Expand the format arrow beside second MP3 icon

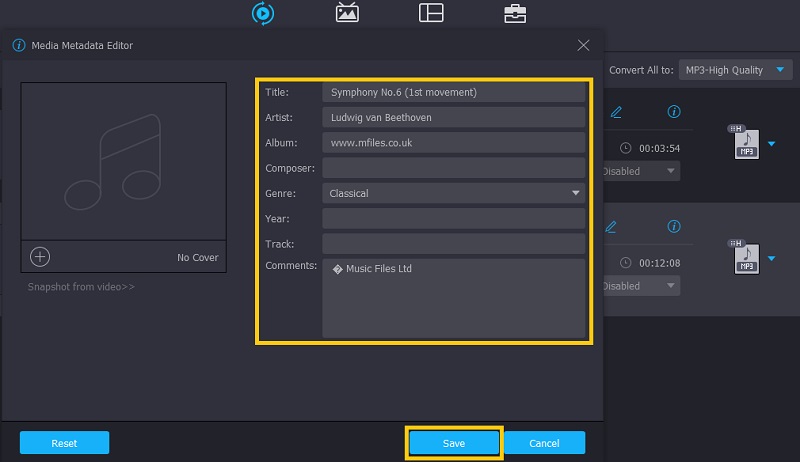(771, 259)
